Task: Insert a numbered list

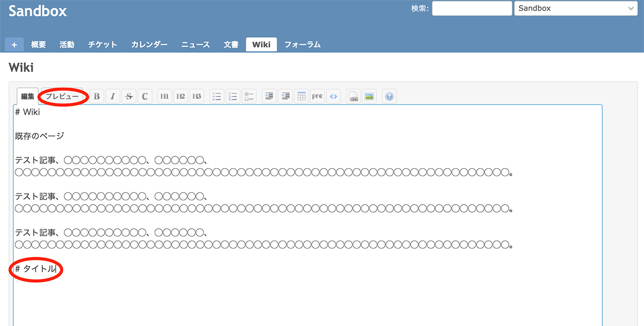Action: 233,97
